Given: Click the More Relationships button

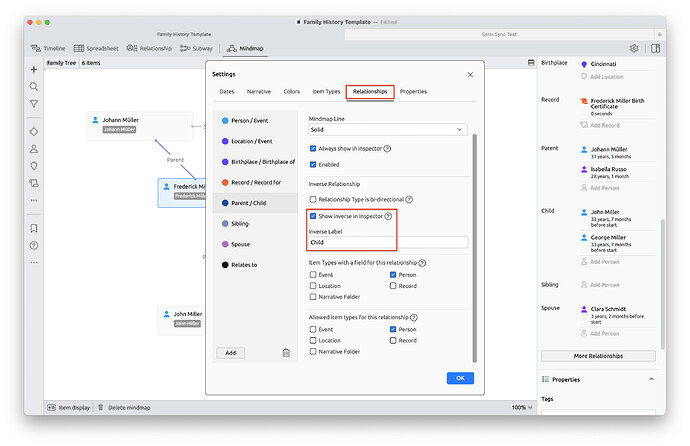Looking at the screenshot, I should point(598,356).
